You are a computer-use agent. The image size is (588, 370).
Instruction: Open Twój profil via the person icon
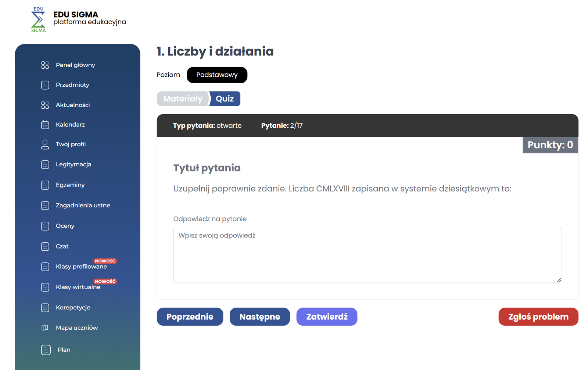click(45, 144)
